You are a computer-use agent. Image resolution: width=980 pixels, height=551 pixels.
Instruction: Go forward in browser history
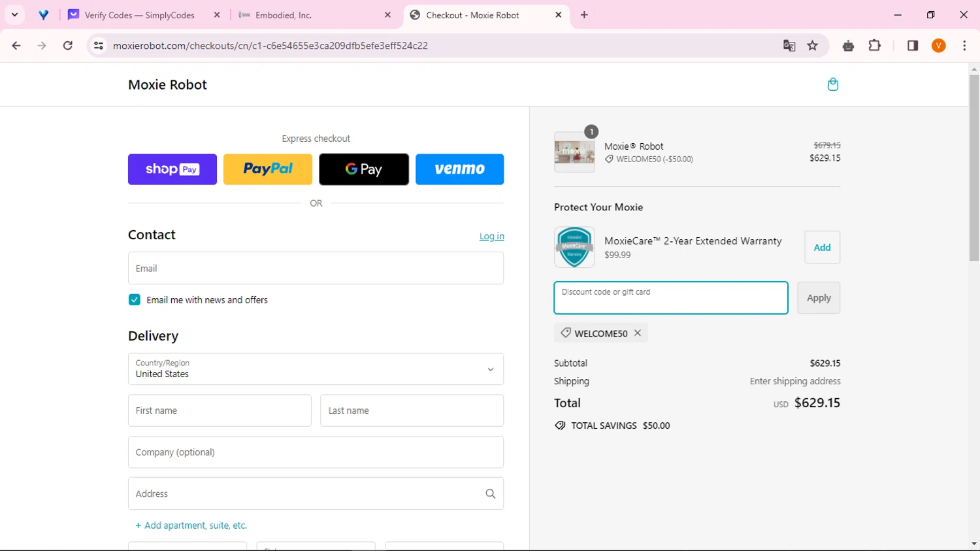coord(42,46)
